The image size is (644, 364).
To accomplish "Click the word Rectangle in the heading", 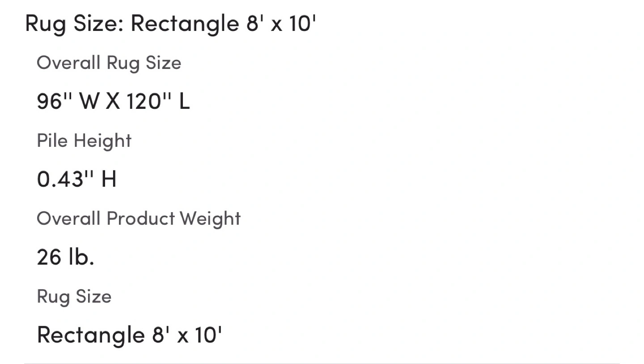I will click(183, 24).
